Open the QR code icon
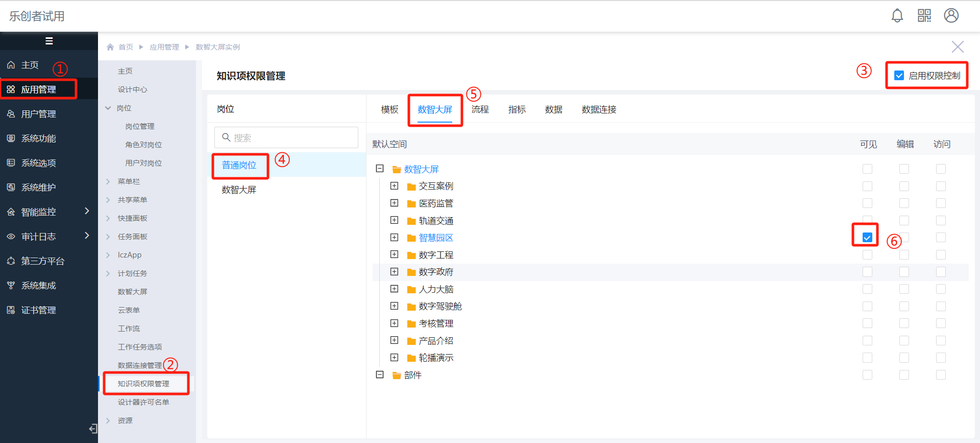The width and height of the screenshot is (980, 443). (924, 16)
